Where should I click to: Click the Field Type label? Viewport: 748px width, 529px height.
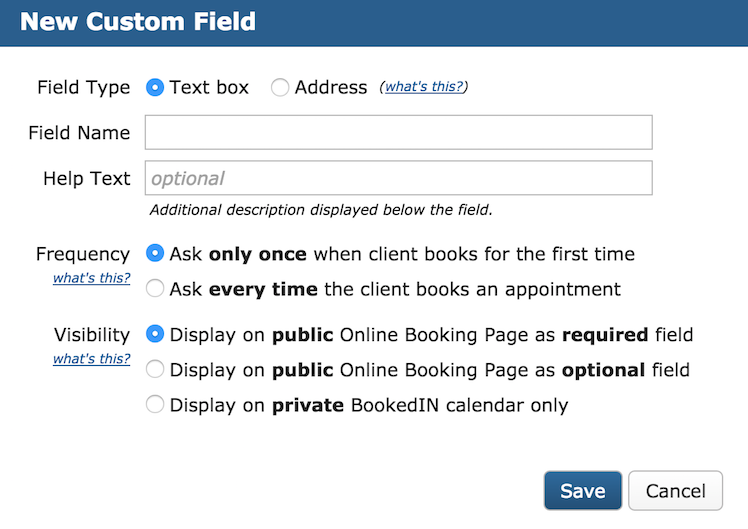click(83, 87)
